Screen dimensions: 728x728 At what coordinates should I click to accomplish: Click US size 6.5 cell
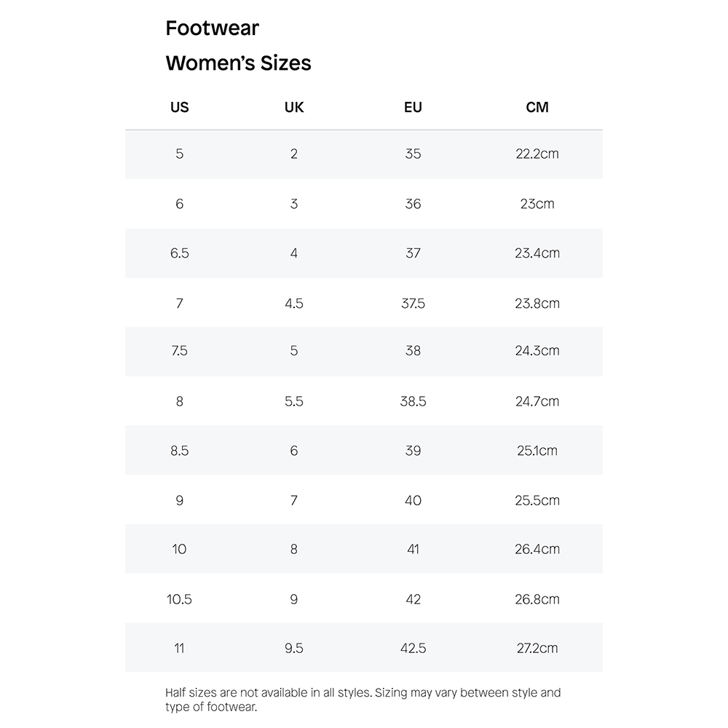pos(180,253)
